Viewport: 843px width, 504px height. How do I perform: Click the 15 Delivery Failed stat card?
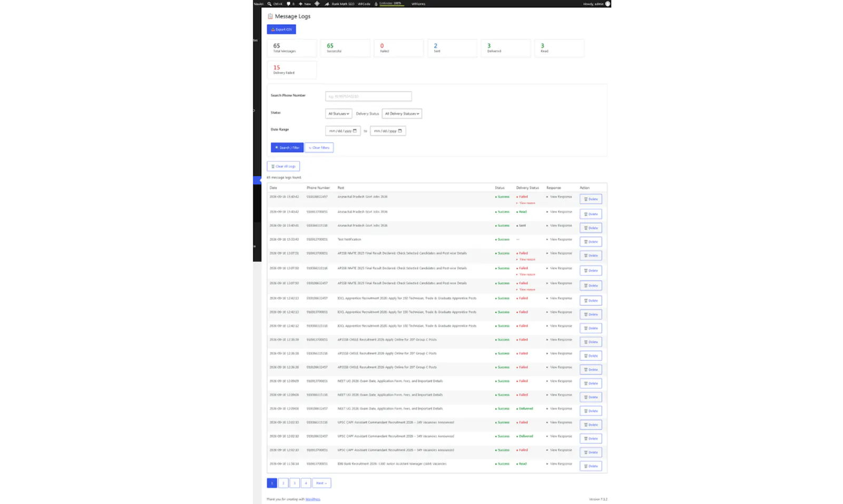tap(292, 70)
